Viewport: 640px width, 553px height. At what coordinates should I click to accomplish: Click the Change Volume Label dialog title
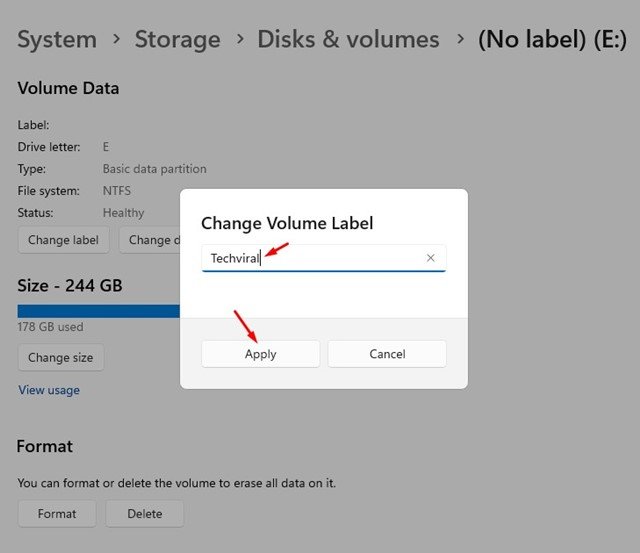point(287,223)
